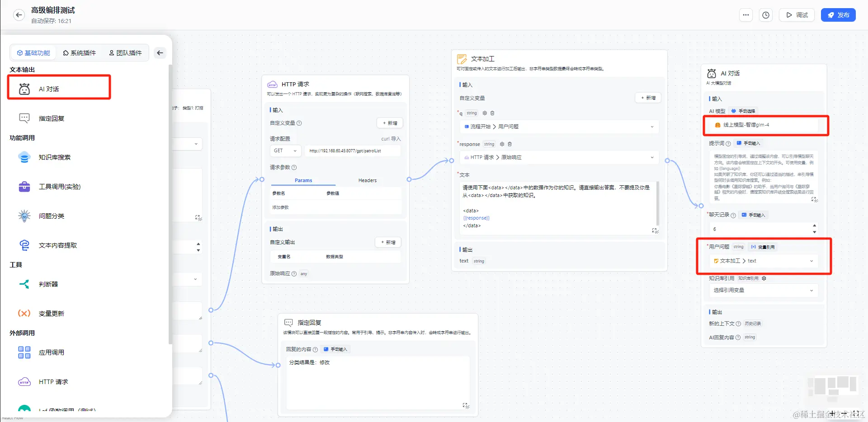This screenshot has width=868, height=422.
Task: Open the GET request method dropdown
Action: tap(285, 151)
